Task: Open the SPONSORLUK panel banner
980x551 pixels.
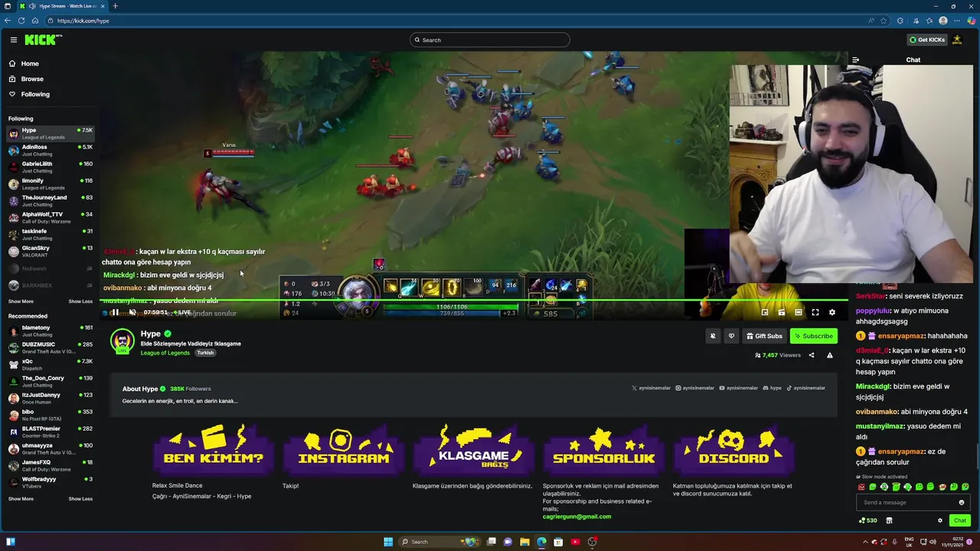Action: coord(604,452)
